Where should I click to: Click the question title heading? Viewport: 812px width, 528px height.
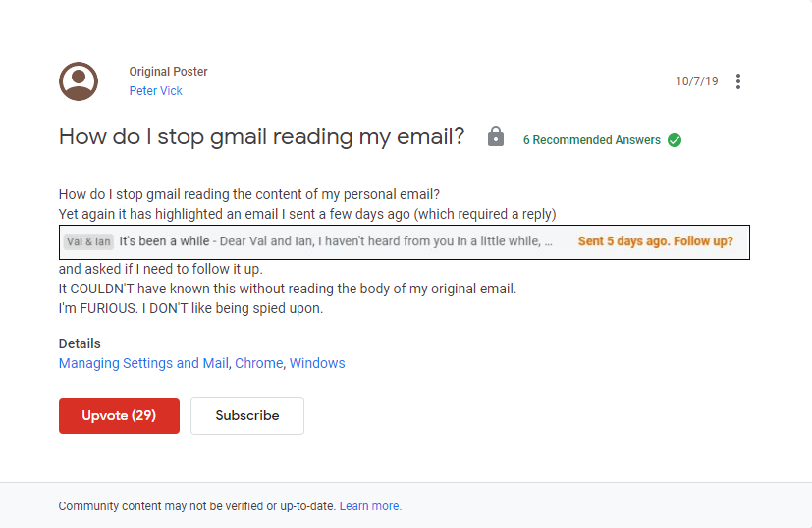(261, 137)
